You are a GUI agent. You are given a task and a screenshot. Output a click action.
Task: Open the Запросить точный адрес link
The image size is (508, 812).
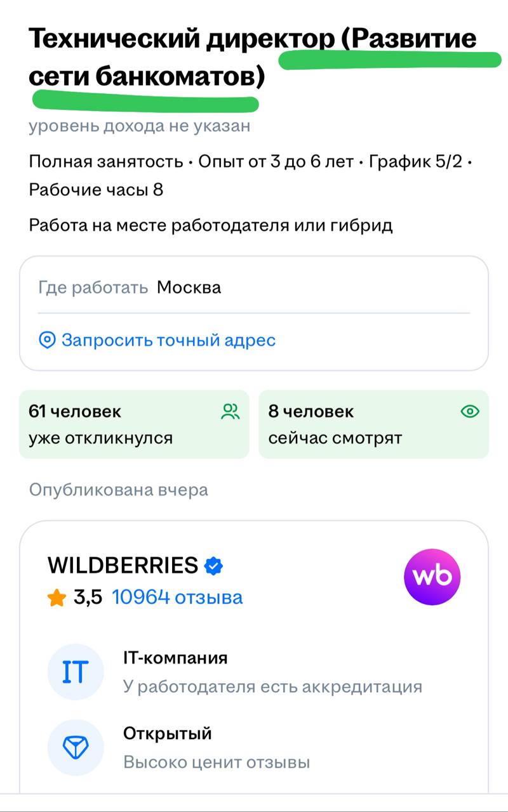tap(168, 340)
